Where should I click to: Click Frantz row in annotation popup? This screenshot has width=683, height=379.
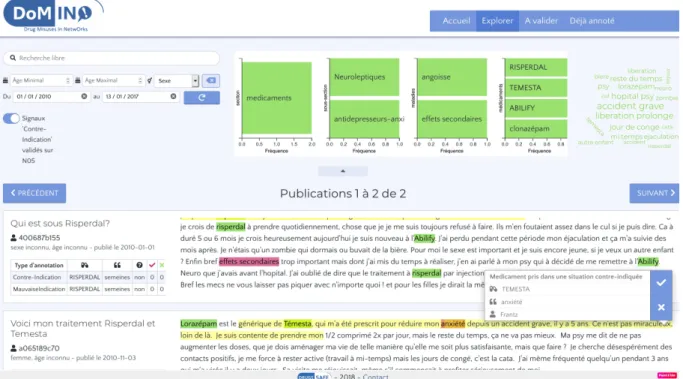point(568,315)
